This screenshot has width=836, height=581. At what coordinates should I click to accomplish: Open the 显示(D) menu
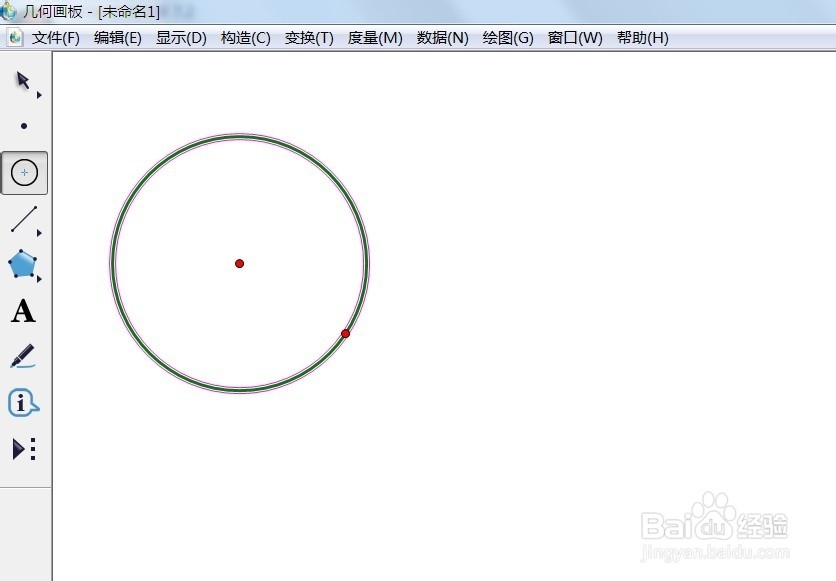coord(181,38)
